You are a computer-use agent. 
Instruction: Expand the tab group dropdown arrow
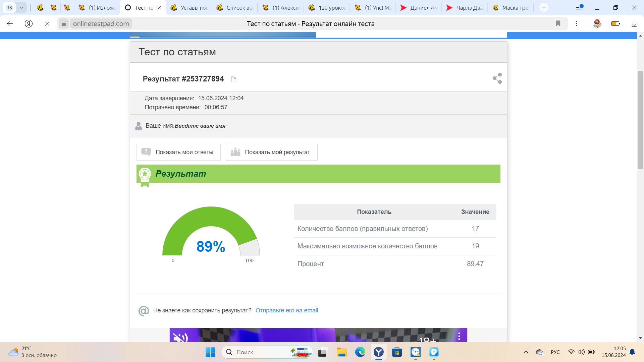point(21,7)
